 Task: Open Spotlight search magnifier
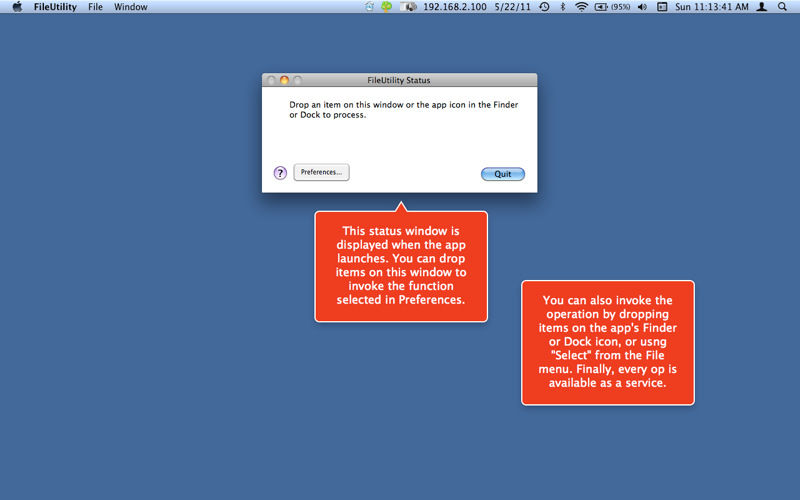(x=782, y=7)
